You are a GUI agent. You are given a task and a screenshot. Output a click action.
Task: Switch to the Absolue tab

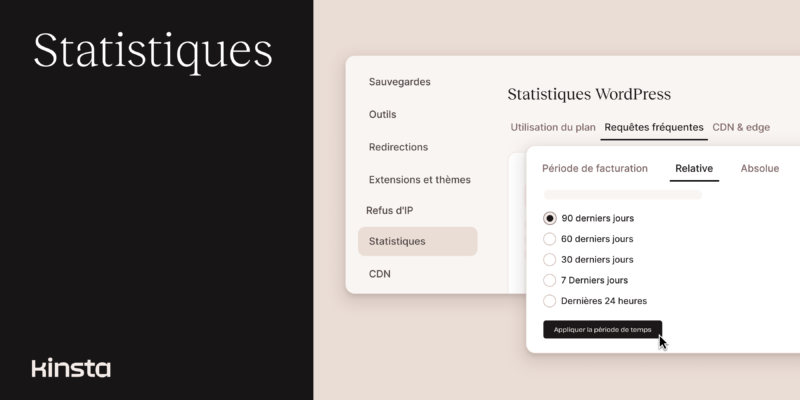click(759, 168)
